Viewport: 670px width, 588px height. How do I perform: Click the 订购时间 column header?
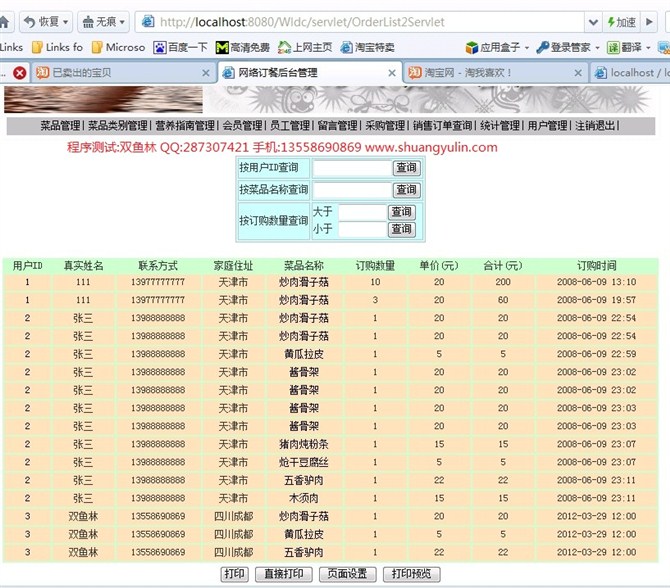point(597,266)
